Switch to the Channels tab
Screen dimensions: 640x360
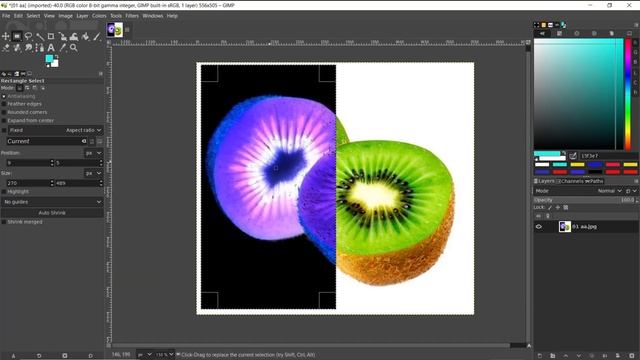pos(570,181)
